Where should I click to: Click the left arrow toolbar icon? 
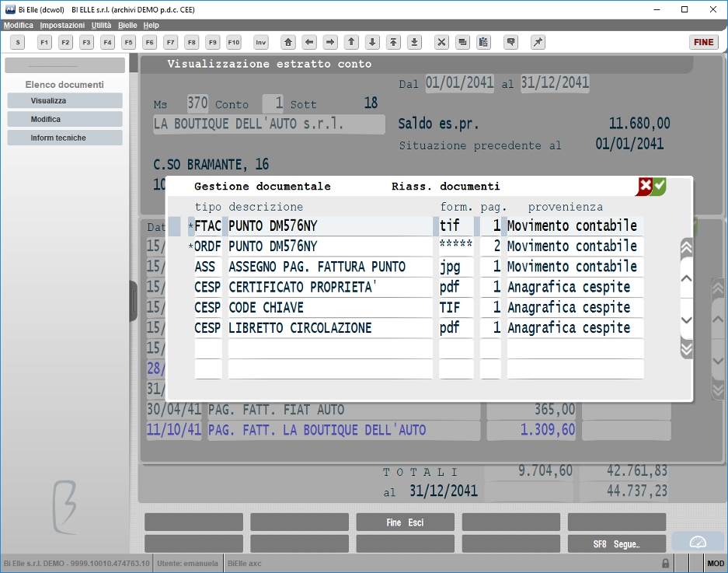[x=309, y=42]
